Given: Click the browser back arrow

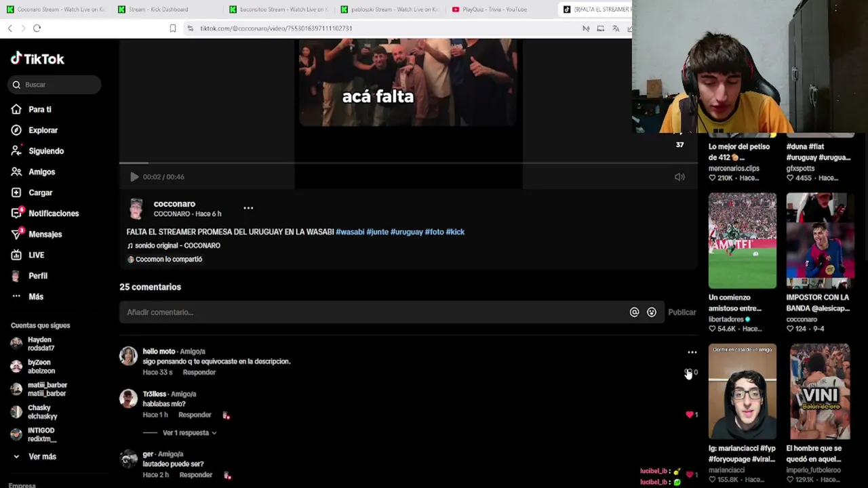Looking at the screenshot, I should [x=9, y=28].
